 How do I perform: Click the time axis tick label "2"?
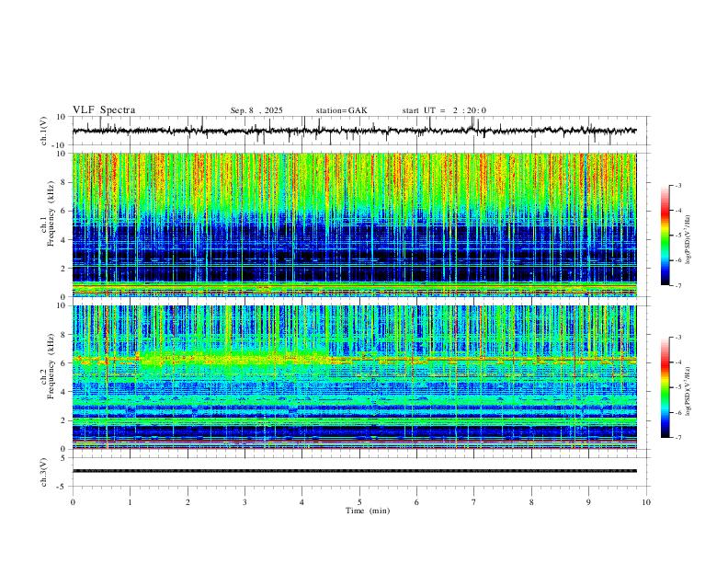pyautogui.click(x=188, y=502)
